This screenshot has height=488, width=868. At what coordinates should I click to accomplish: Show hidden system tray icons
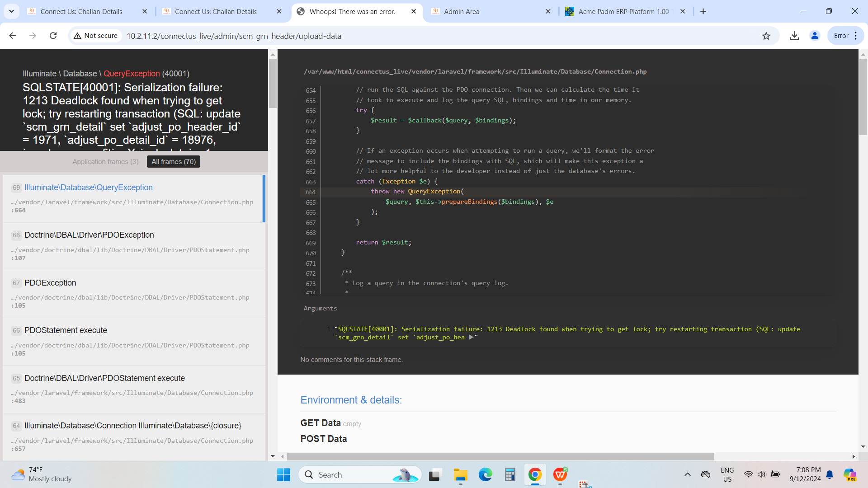687,474
